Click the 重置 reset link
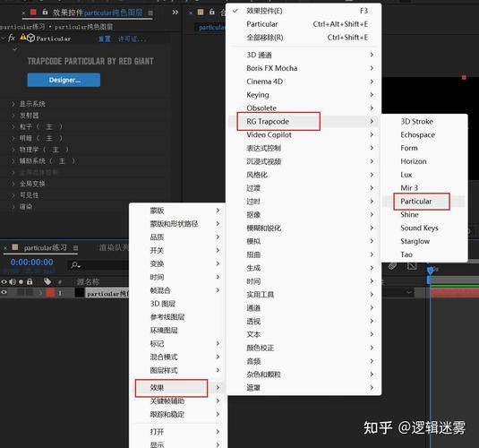Viewport: 479px width, 448px height. click(x=105, y=39)
